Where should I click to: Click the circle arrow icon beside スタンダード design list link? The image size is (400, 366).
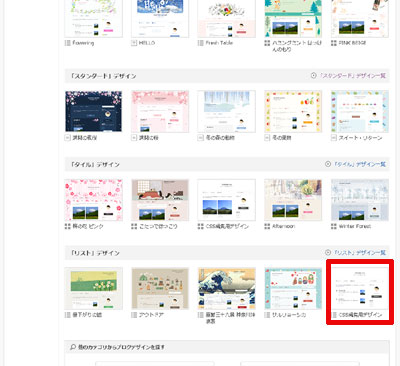pyautogui.click(x=313, y=76)
